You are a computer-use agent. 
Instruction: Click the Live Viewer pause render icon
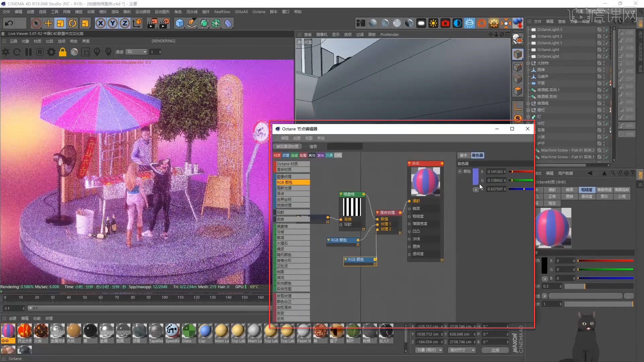tap(29, 52)
